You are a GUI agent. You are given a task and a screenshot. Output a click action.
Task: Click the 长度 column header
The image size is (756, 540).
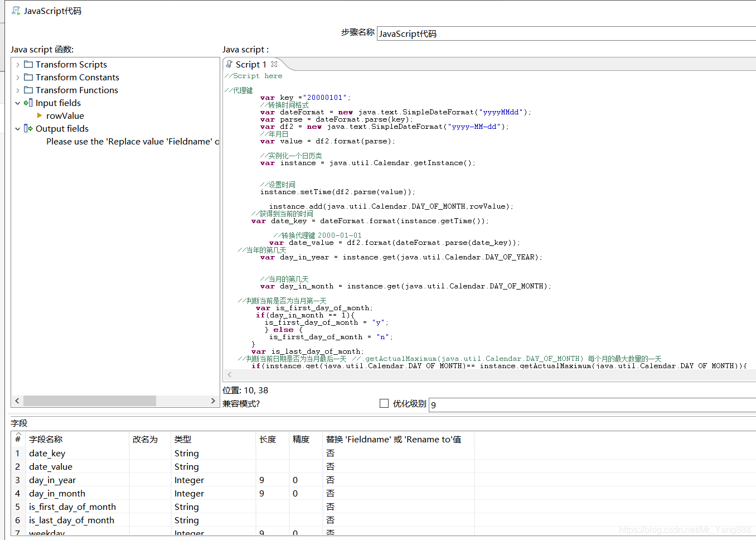[273, 440]
